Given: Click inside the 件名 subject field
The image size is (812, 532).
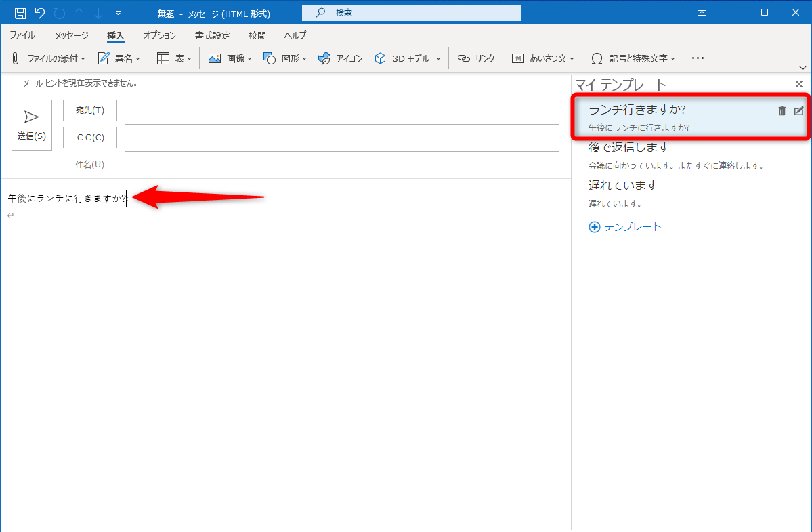Looking at the screenshot, I should (339, 164).
